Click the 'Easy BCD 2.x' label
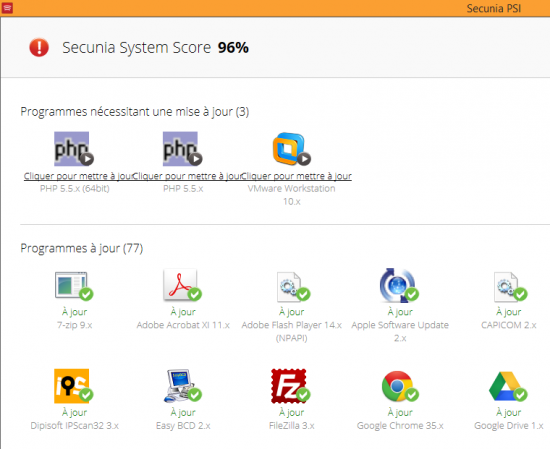 click(183, 426)
